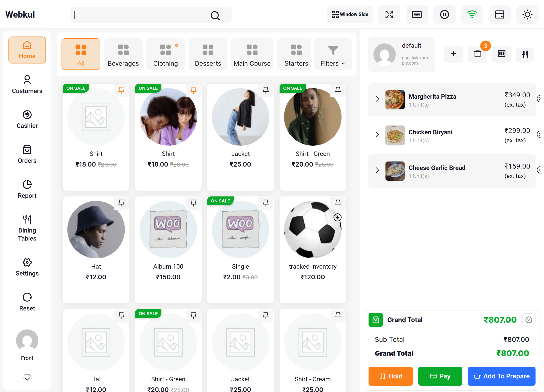Go to Home in the sidebar
Viewport: 544px width, 392px height.
tap(27, 50)
